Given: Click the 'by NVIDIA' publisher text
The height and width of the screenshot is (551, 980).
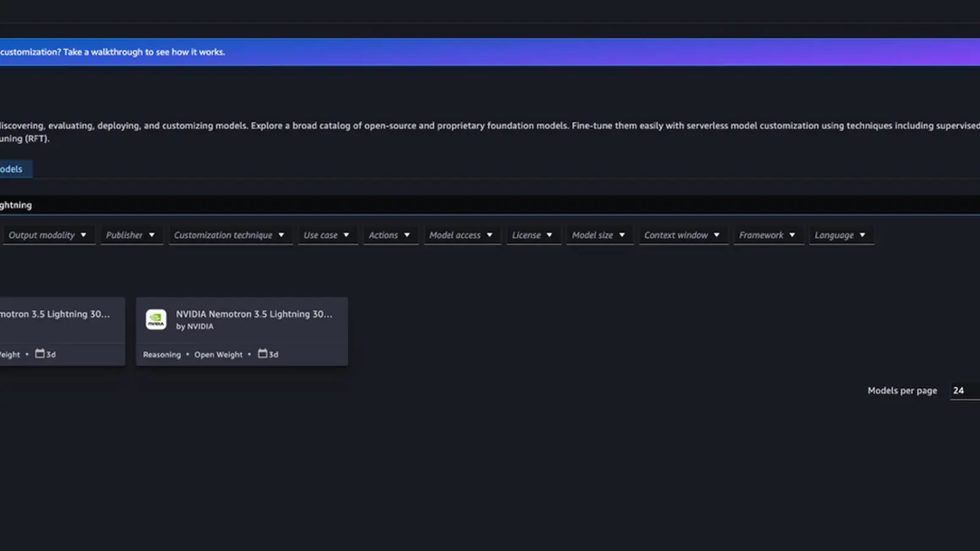Looking at the screenshot, I should [195, 327].
